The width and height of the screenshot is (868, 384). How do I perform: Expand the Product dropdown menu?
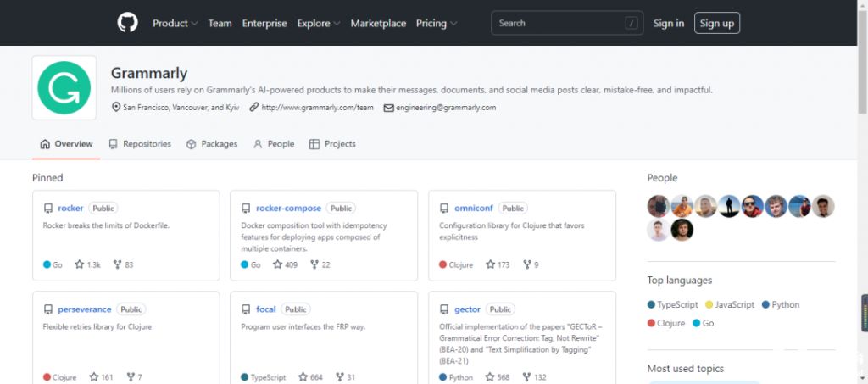(175, 23)
